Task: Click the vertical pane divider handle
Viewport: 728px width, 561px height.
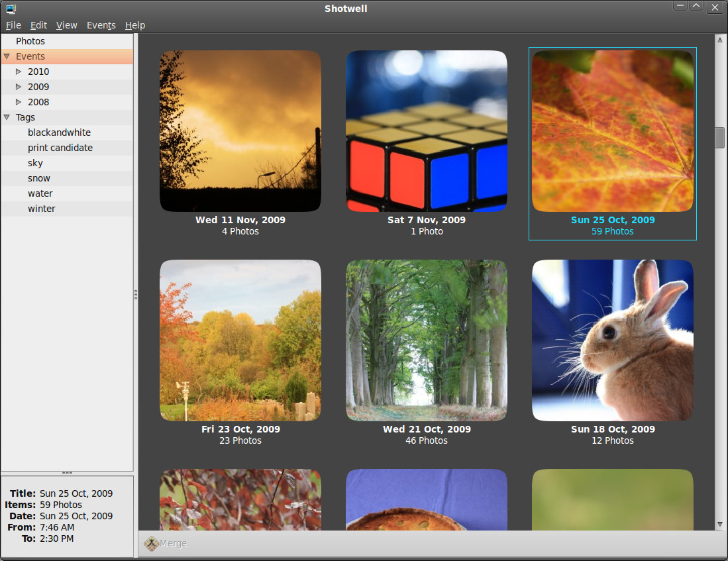Action: coord(136,295)
